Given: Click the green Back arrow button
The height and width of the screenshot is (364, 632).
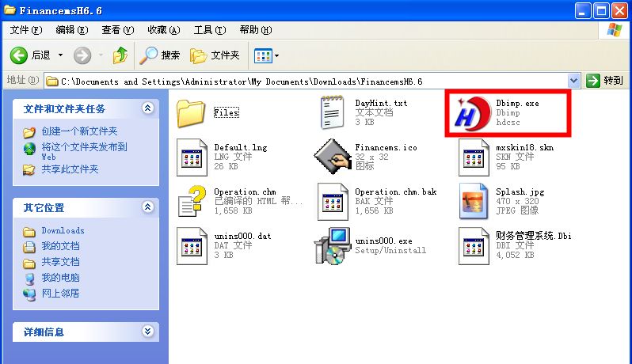Looking at the screenshot, I should point(18,55).
